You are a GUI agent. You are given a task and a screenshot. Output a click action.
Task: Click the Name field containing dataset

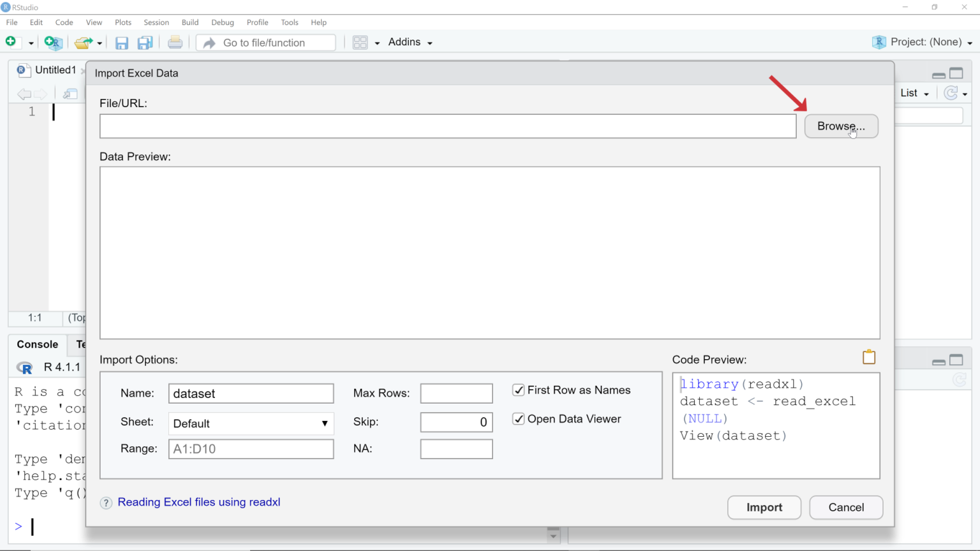tap(251, 393)
